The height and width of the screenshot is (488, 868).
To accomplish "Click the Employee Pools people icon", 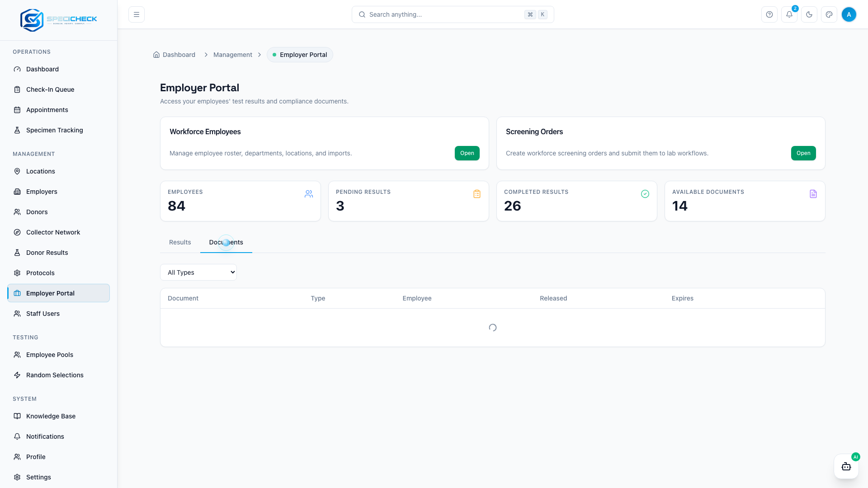I will click(17, 355).
